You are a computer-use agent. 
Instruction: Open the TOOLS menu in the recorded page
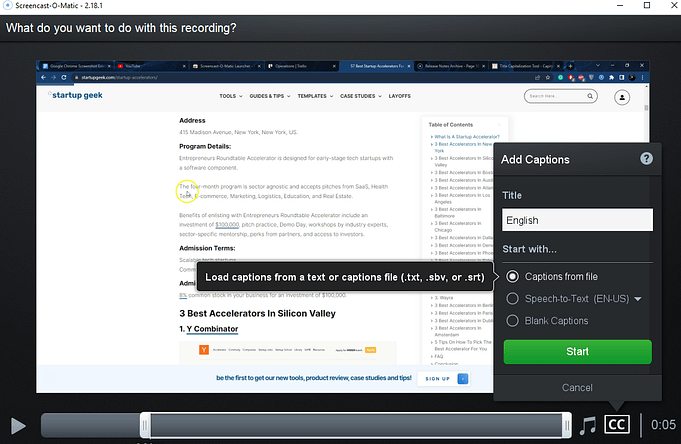[x=231, y=96]
